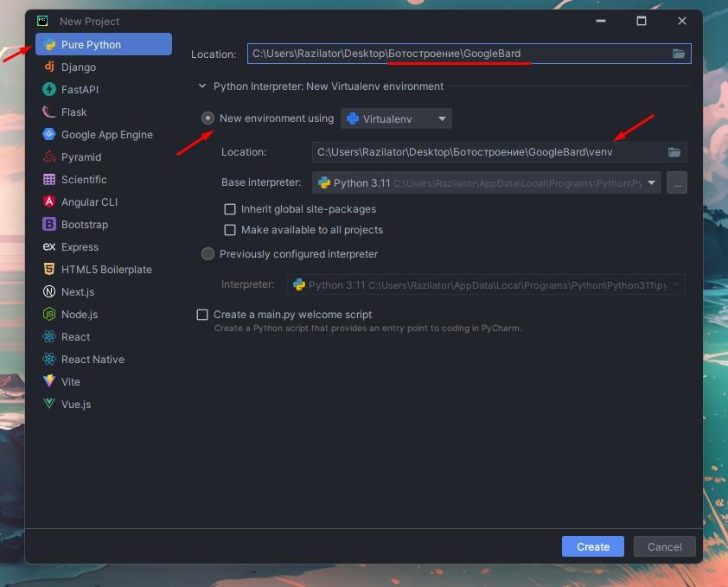Click the Vite logo icon

pyautogui.click(x=49, y=381)
